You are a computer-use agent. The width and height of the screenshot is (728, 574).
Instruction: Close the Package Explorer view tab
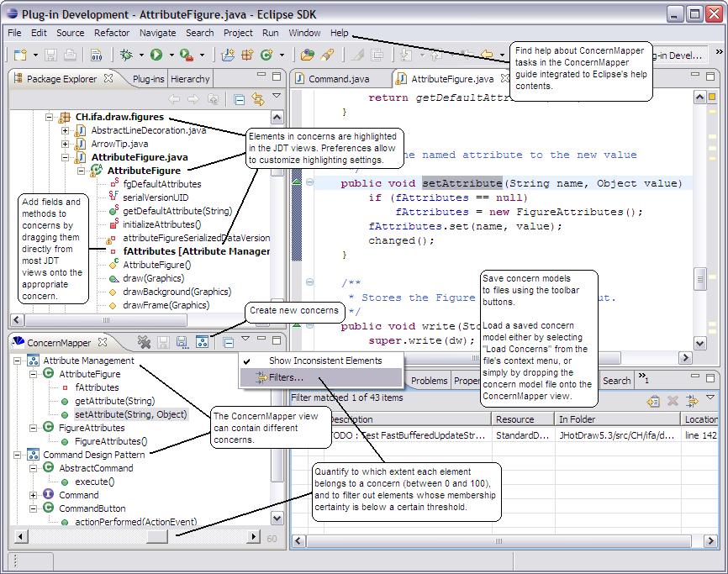[108, 78]
